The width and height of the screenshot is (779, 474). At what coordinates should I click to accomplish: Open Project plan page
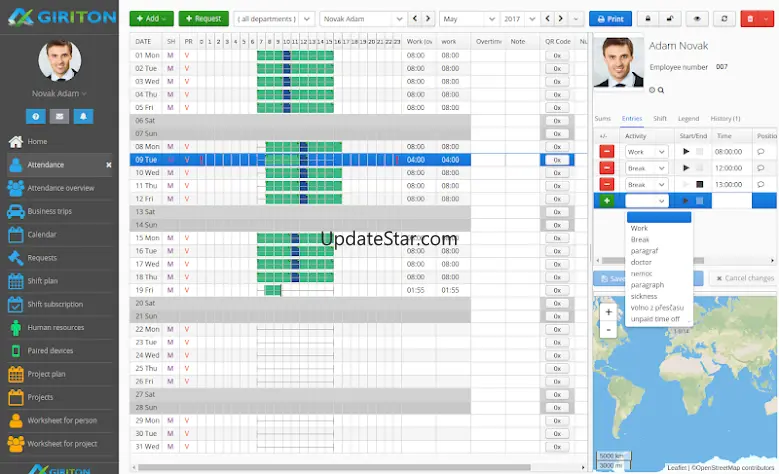[x=46, y=374]
